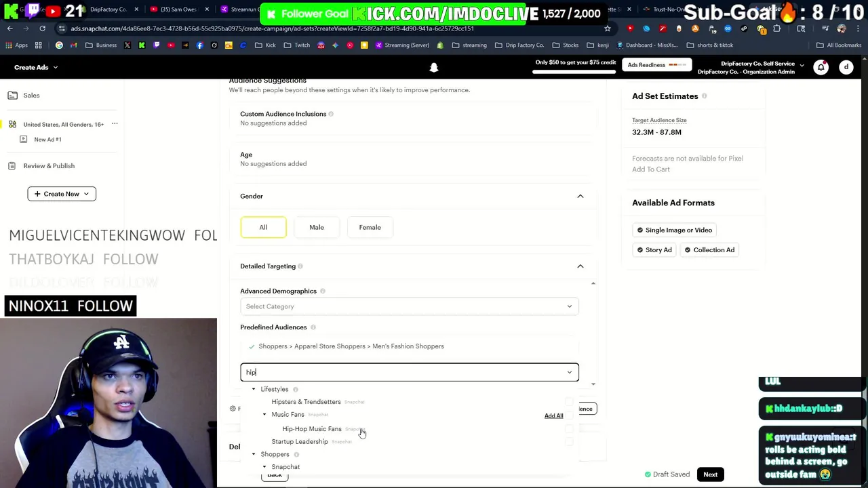Collapse the Detailed Targeting section chevron
The width and height of the screenshot is (868, 488).
580,266
